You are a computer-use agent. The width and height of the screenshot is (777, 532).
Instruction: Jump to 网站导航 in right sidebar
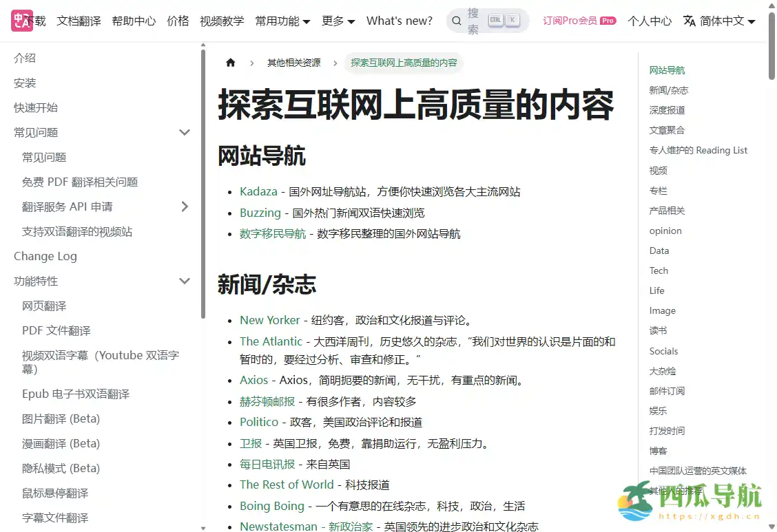(x=666, y=70)
